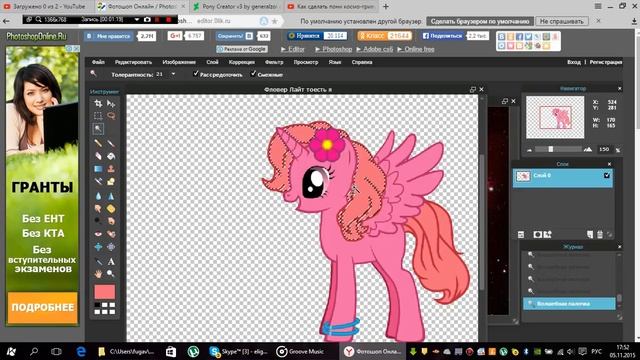
Task: Select the Pencil tool
Action: (x=98, y=143)
